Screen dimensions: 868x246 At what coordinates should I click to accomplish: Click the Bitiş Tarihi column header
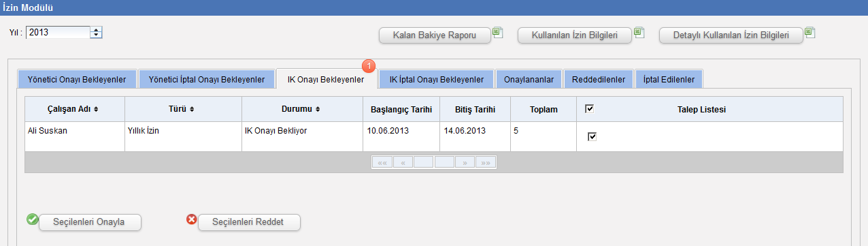tap(475, 109)
